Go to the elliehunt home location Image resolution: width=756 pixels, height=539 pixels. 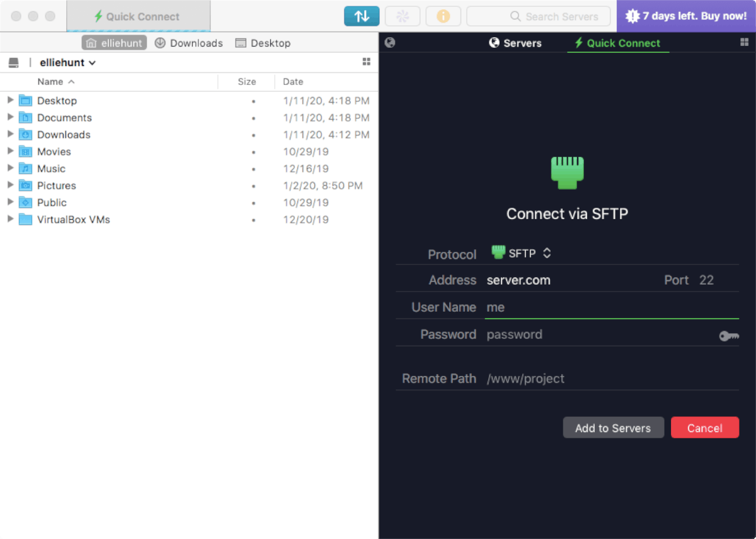pos(114,43)
